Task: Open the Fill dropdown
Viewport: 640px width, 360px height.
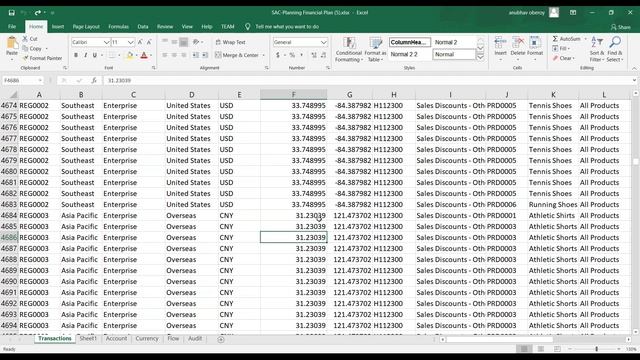Action: point(562,49)
